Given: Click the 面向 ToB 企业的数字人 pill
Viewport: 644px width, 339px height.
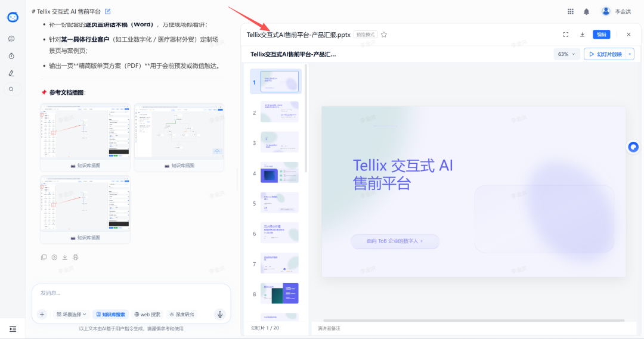Looking at the screenshot, I should click(395, 241).
